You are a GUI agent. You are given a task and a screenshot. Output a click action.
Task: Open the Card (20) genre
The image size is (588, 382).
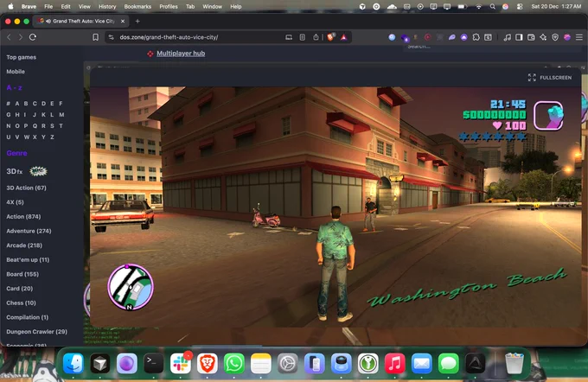coord(20,289)
